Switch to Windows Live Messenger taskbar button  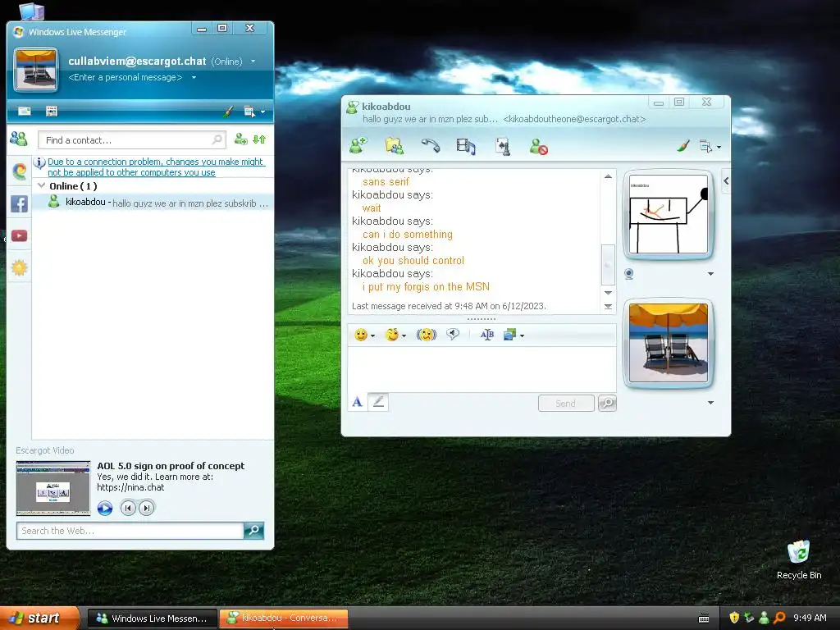[x=152, y=619]
